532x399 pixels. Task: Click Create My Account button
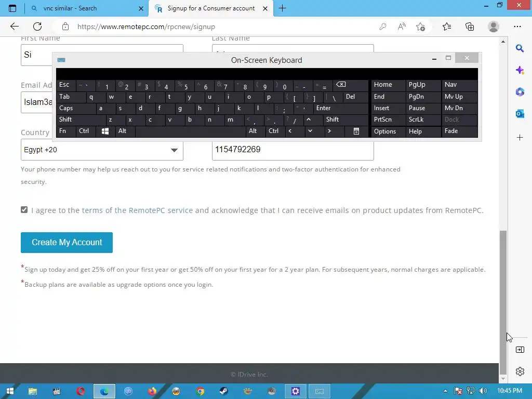click(66, 242)
